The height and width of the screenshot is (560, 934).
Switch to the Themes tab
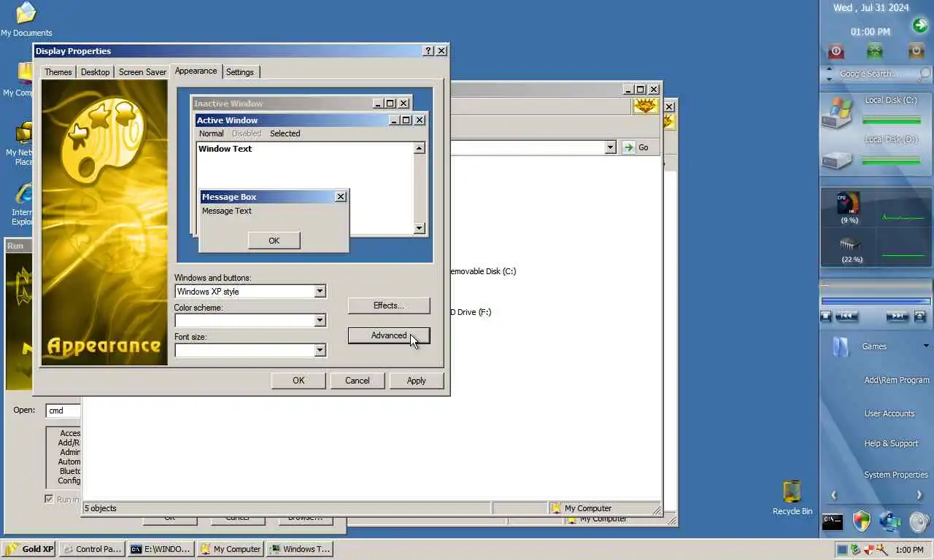(x=58, y=72)
